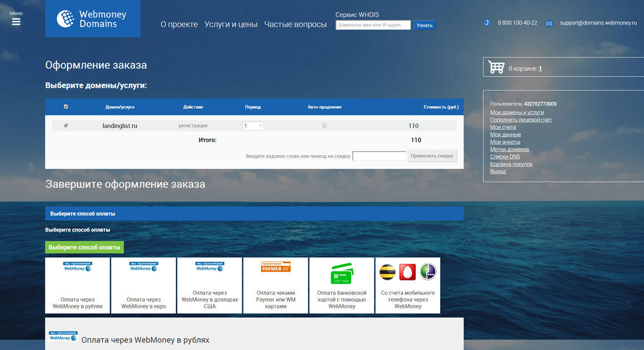Click domain name landinglist.ru in table
This screenshot has width=644, height=350.
[119, 126]
